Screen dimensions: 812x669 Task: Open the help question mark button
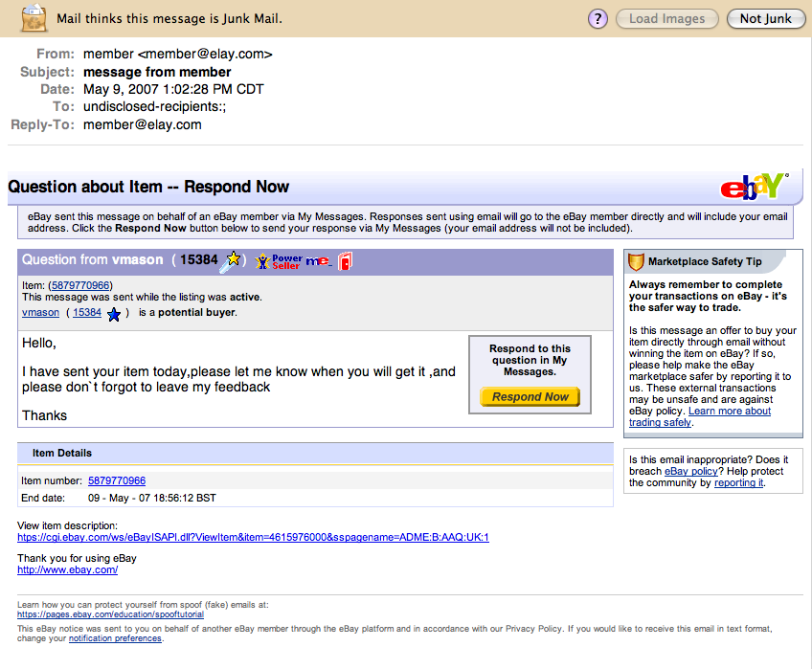(598, 18)
